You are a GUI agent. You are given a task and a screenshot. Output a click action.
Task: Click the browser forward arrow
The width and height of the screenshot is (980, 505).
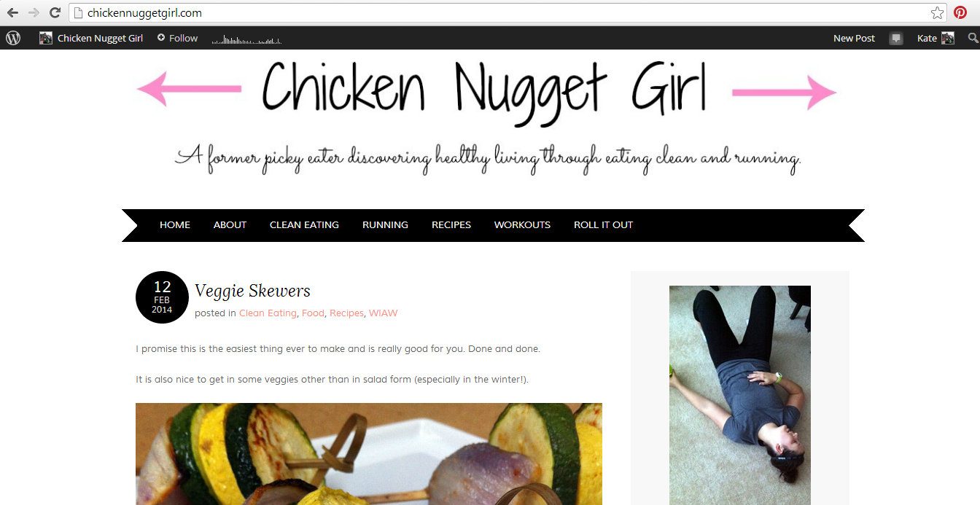click(34, 13)
